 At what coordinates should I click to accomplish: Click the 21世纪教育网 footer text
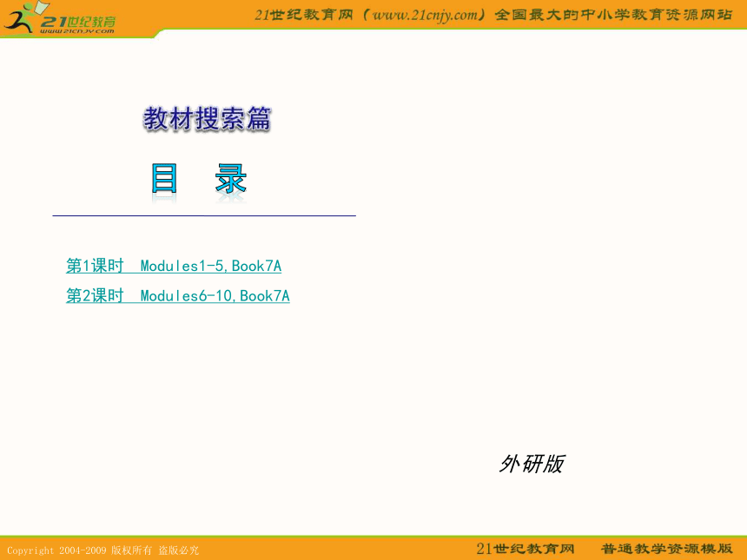pos(525,549)
